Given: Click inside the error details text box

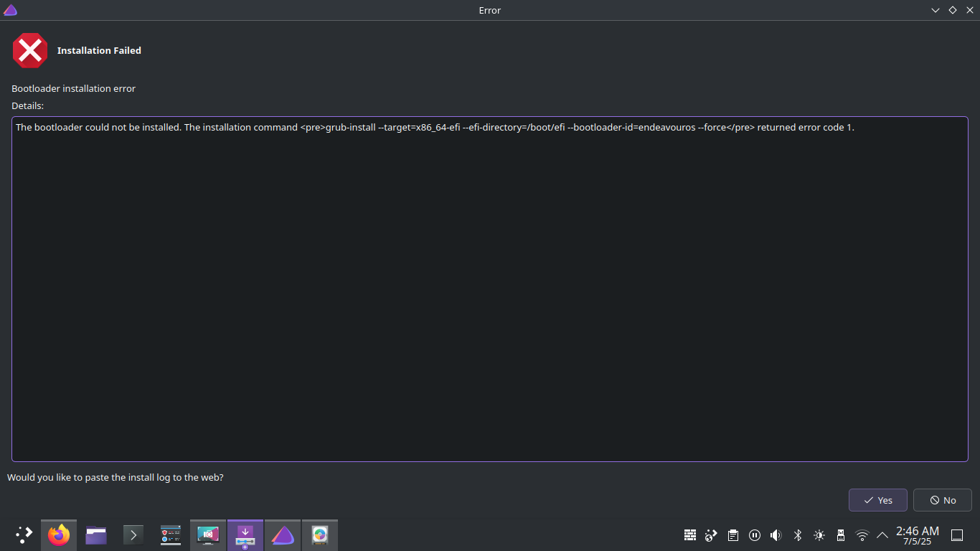Looking at the screenshot, I should [489, 288].
